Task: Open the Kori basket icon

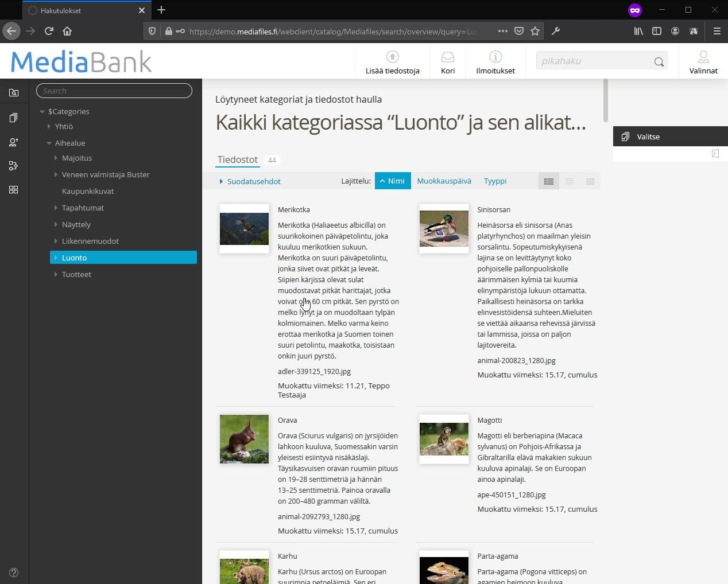Action: (448, 57)
